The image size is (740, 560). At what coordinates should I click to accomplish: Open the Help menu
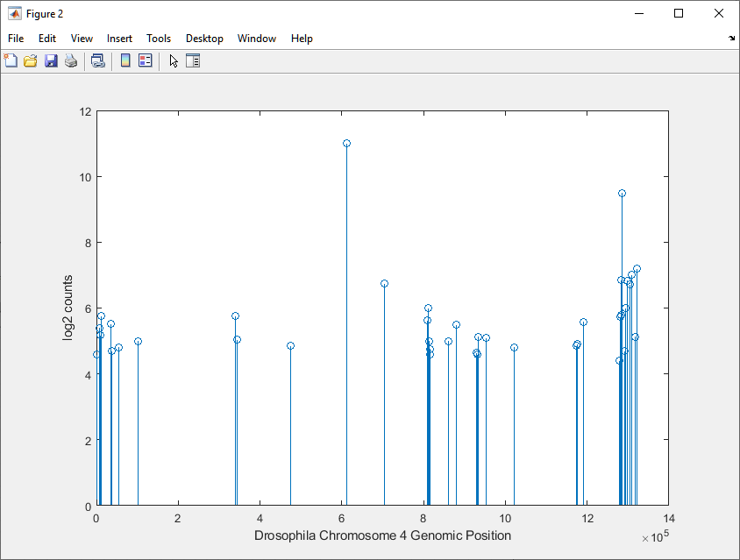tap(302, 39)
